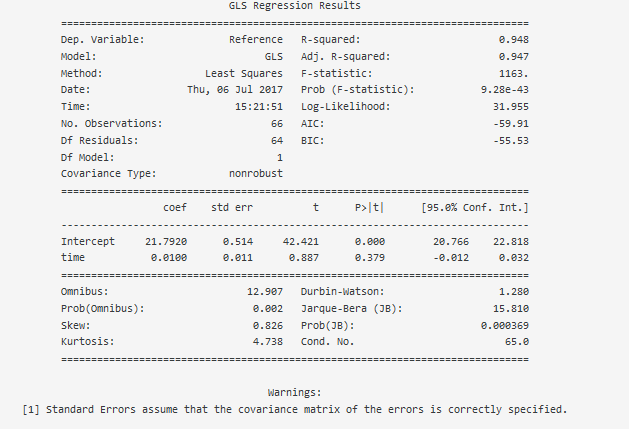
Task: Click the Adj. R-squared value 0.947
Action: click(513, 57)
